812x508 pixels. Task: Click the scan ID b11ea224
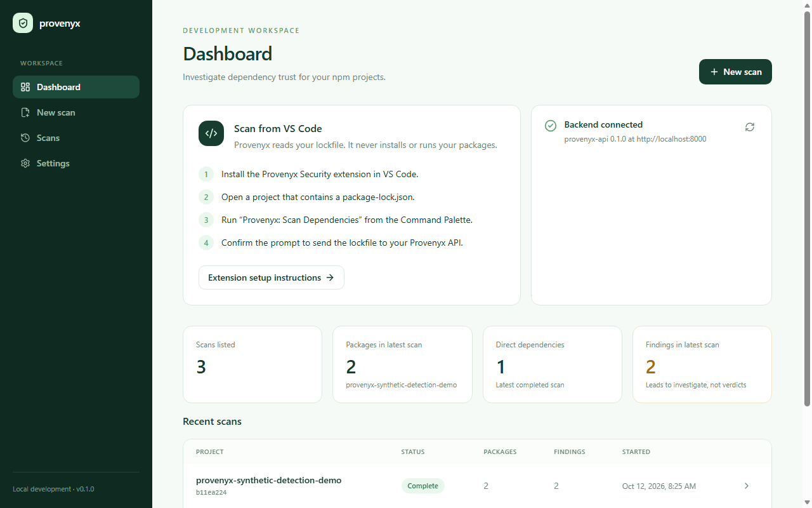click(211, 492)
